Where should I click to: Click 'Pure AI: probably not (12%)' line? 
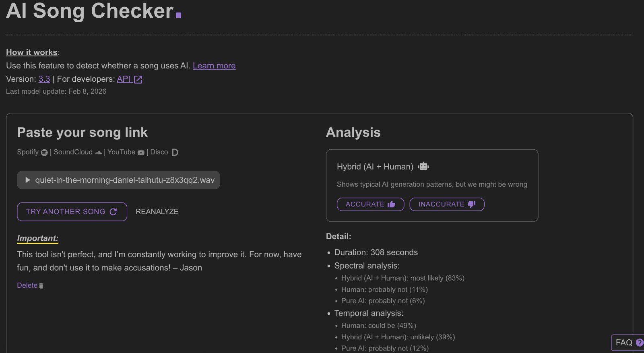385,348
